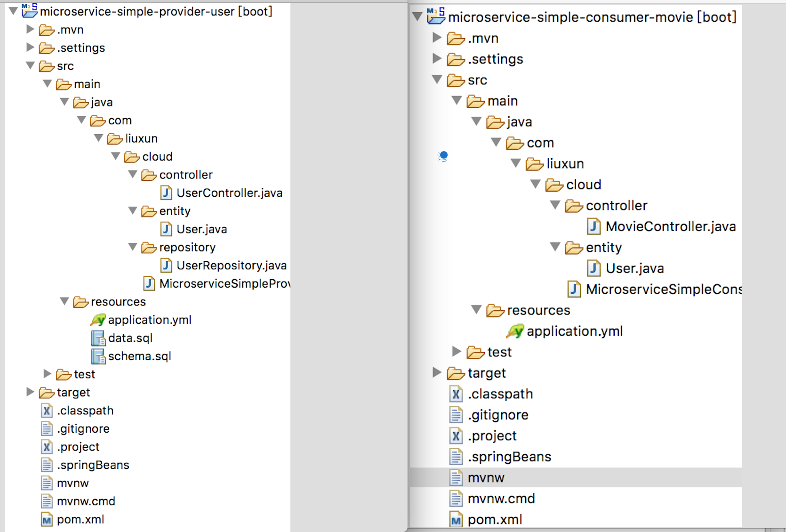Click the User.java icon in consumer-movie project
Image resolution: width=786 pixels, height=532 pixels.
[594, 268]
